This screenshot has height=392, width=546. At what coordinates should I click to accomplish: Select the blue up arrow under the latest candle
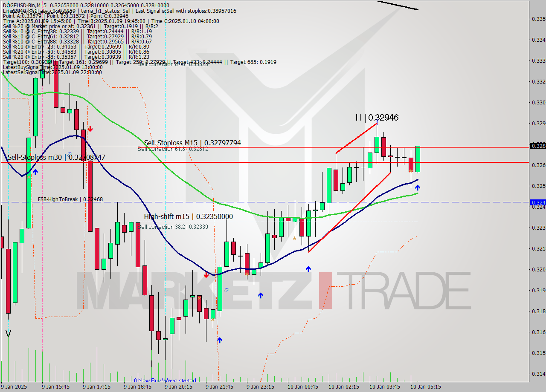click(x=417, y=187)
